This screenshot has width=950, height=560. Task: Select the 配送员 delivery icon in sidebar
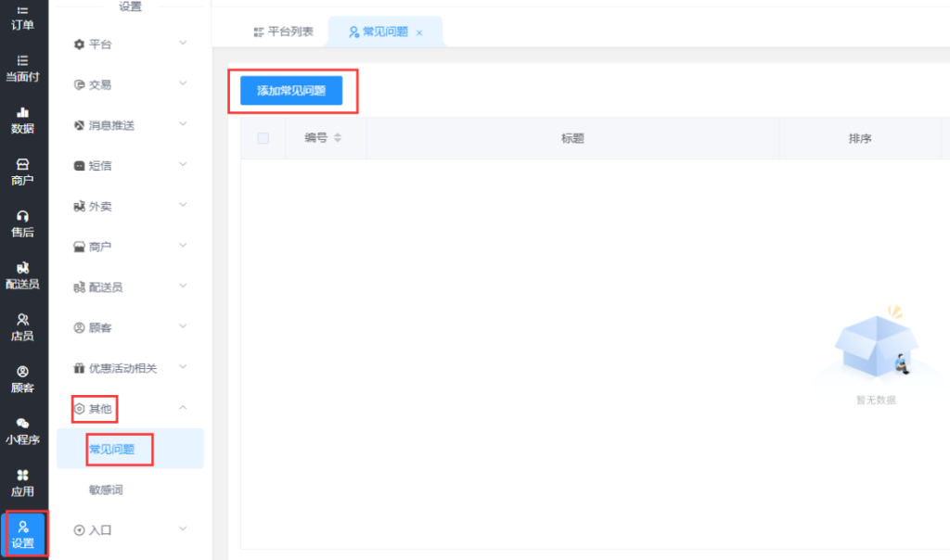pos(23,275)
